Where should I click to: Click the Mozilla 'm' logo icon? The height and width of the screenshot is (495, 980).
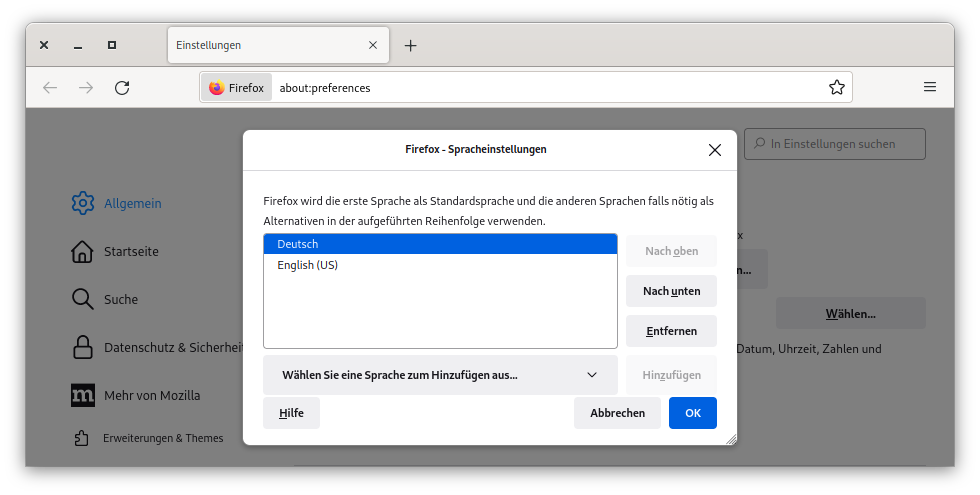83,395
